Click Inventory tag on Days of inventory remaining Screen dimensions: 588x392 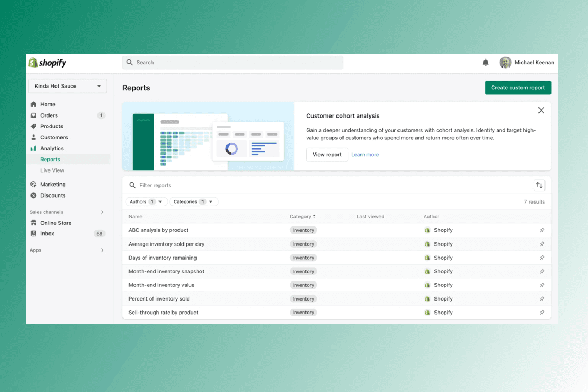(x=303, y=258)
